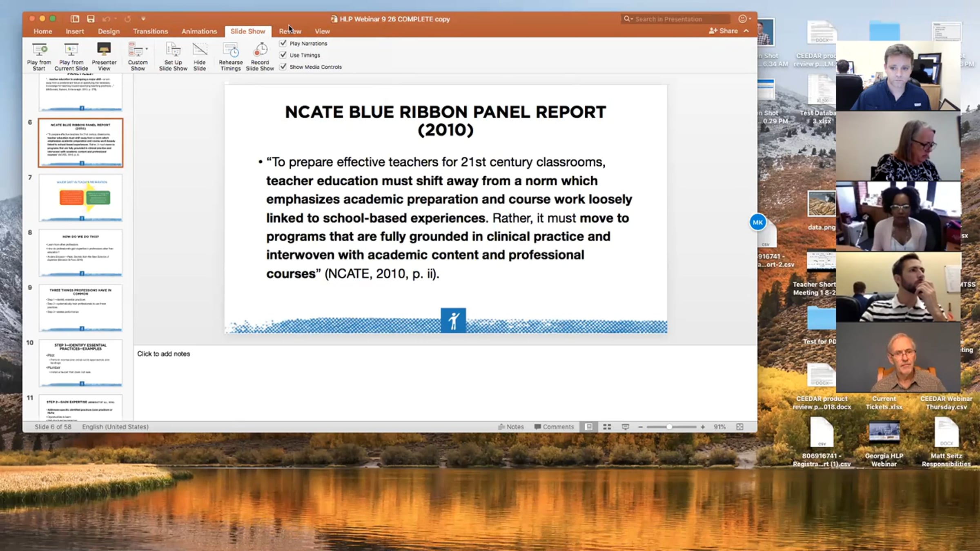
Task: Click English (United States) language indicator
Action: (115, 427)
